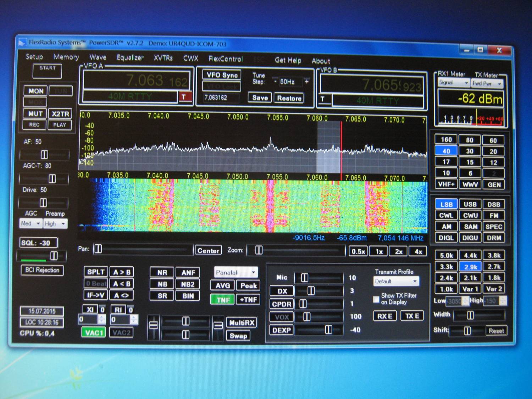Set zoom to 4x
The image size is (532, 399).
pos(419,251)
